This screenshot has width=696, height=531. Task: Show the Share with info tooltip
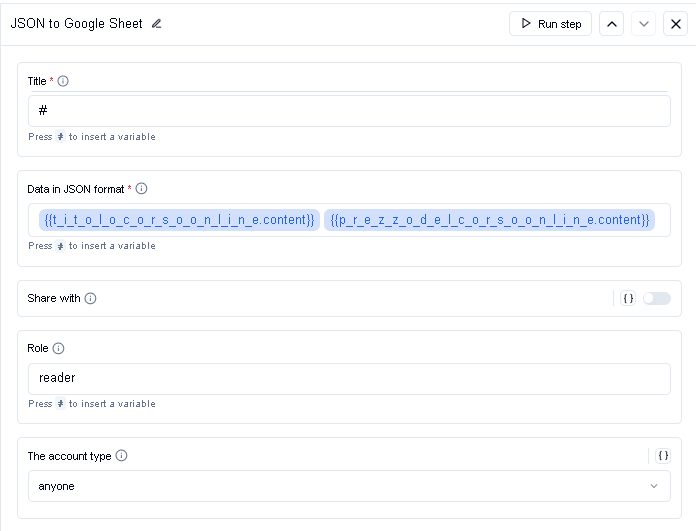pos(90,298)
